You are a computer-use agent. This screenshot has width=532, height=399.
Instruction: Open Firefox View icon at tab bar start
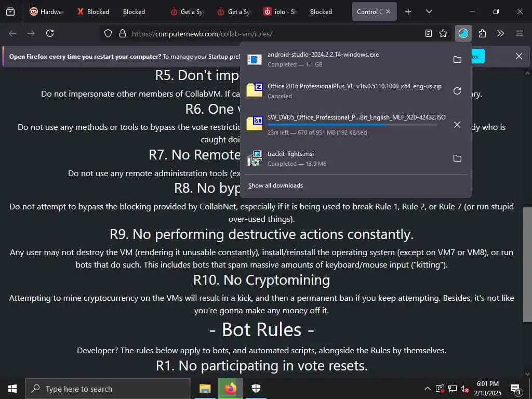click(10, 12)
